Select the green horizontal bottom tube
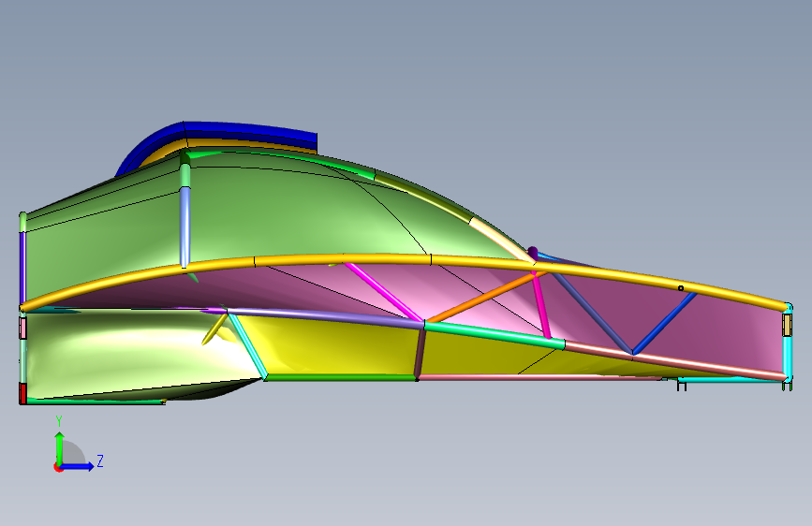The width and height of the screenshot is (812, 526). click(x=342, y=377)
